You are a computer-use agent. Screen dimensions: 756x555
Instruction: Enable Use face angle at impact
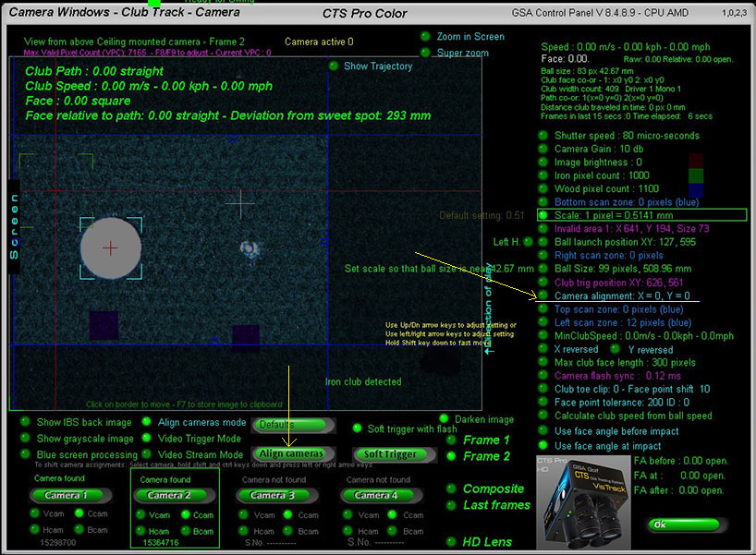coord(543,446)
